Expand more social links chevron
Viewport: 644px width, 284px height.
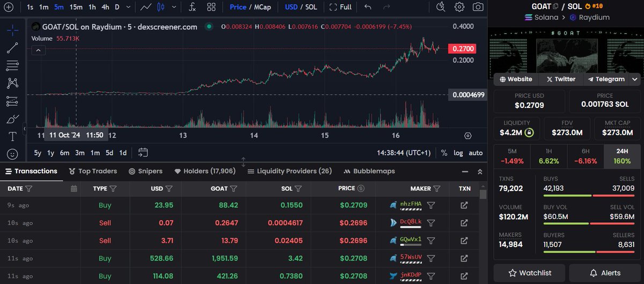point(634,79)
